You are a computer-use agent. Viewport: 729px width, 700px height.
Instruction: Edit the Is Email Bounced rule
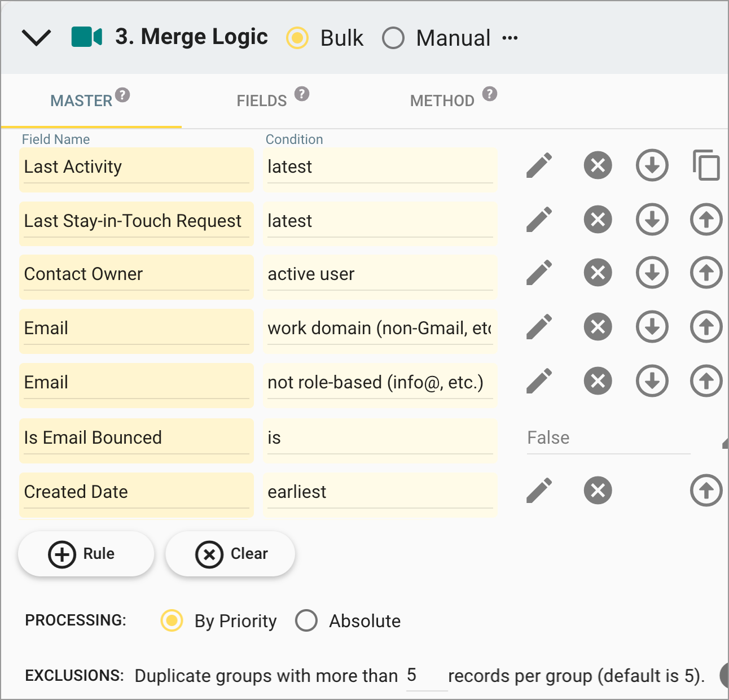(x=539, y=438)
